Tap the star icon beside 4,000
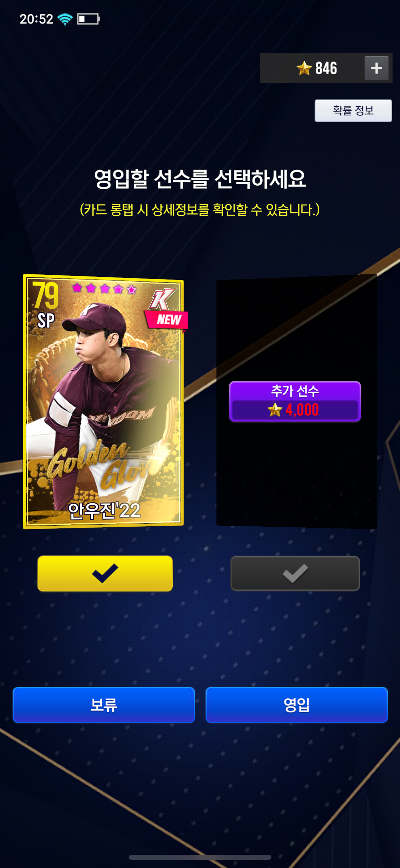The width and height of the screenshot is (400, 868). tap(275, 410)
